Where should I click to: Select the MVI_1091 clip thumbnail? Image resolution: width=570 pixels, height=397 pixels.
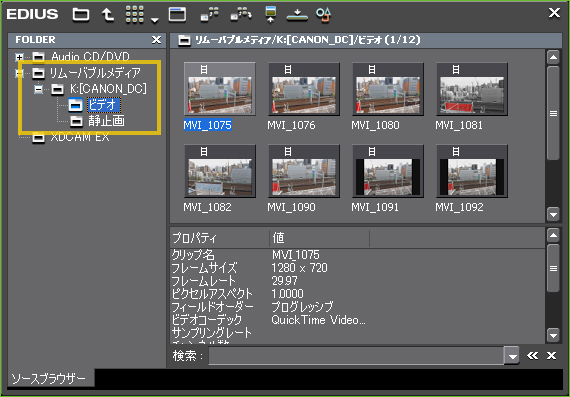click(x=388, y=171)
